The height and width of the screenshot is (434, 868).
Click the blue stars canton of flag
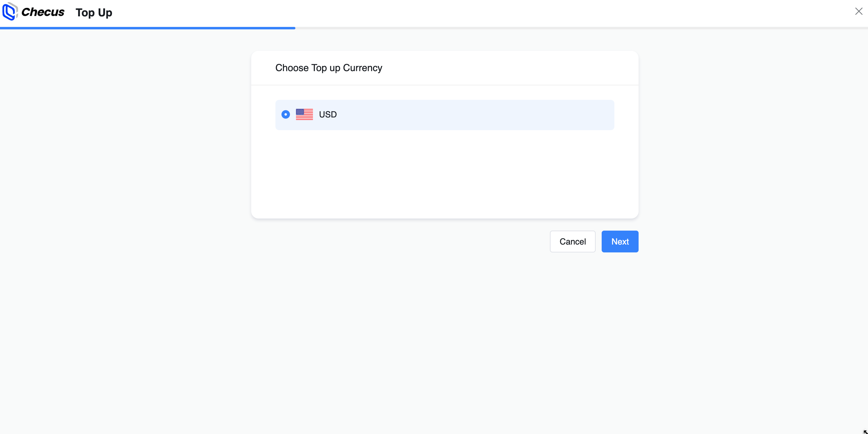tap(300, 112)
